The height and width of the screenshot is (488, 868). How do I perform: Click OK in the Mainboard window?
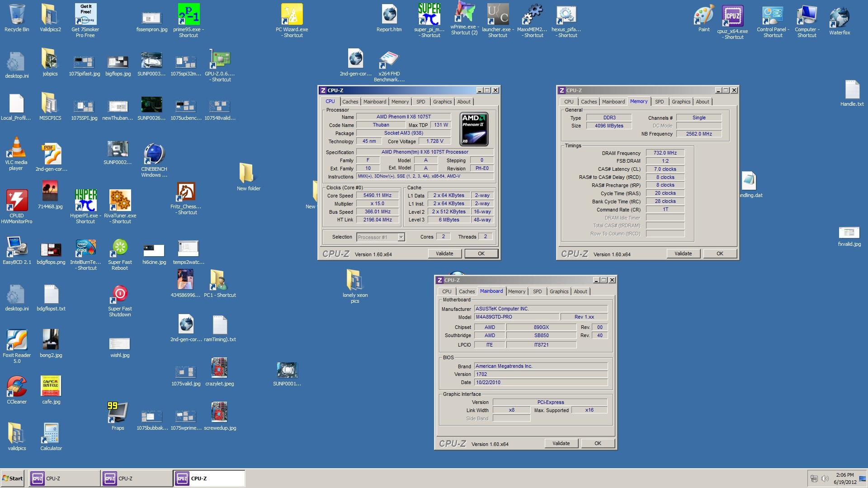[598, 443]
